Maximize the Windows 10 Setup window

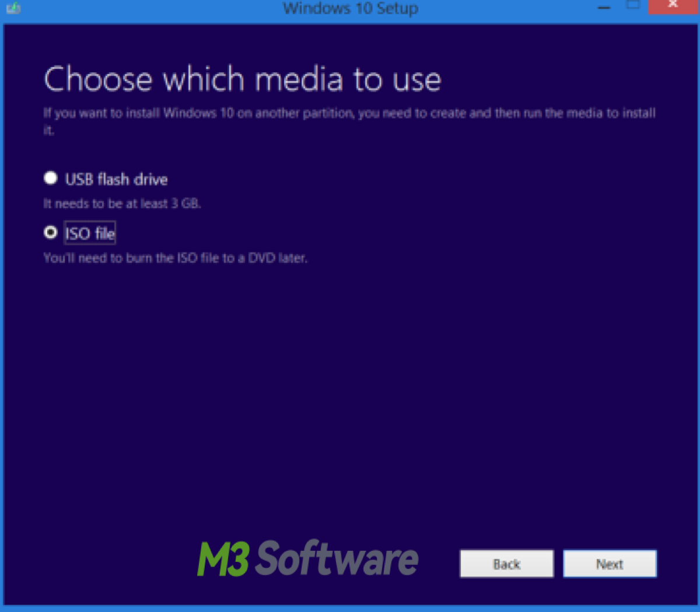click(633, 5)
